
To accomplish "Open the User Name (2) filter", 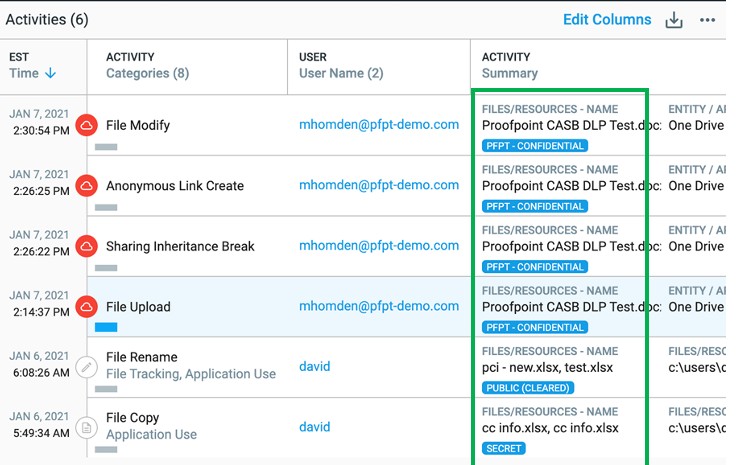I will (341, 73).
